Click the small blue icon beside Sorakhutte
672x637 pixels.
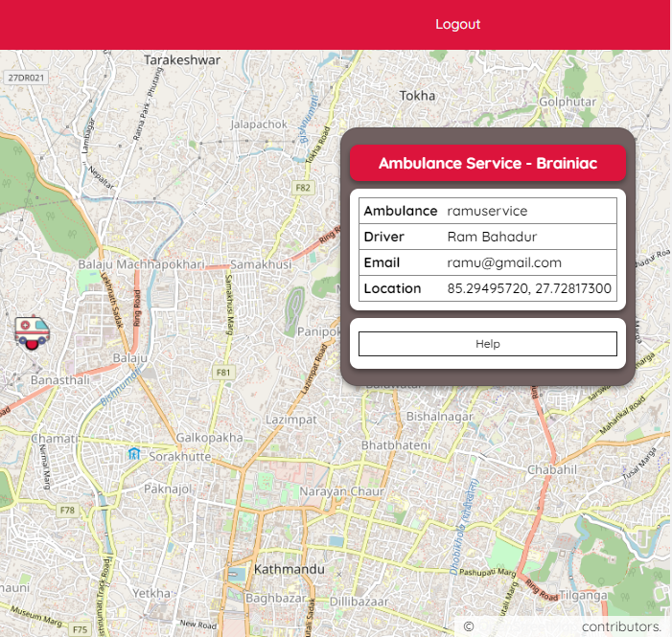(134, 453)
